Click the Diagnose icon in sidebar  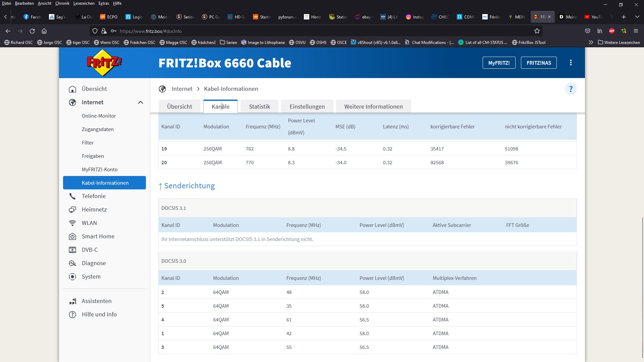(x=72, y=263)
